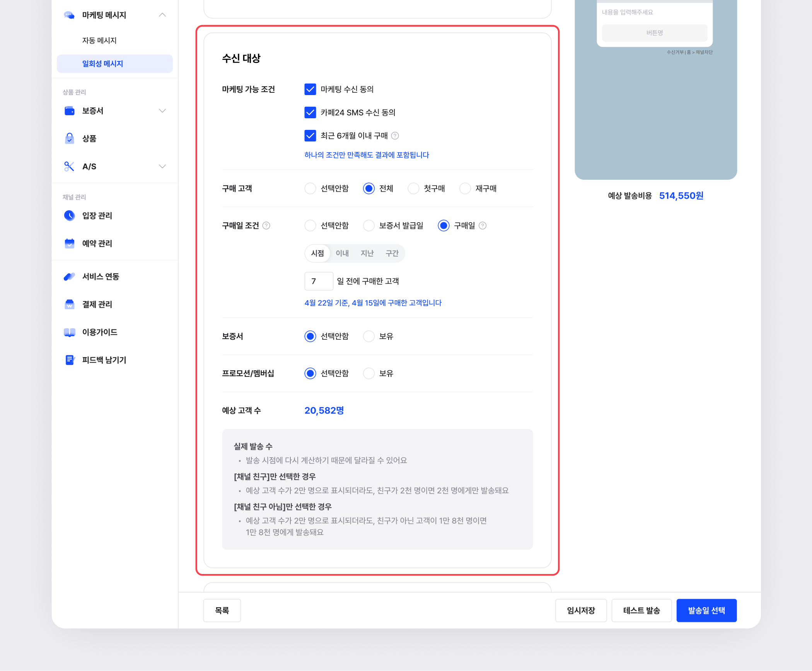Click the 상품 shopping bag icon

tap(69, 138)
